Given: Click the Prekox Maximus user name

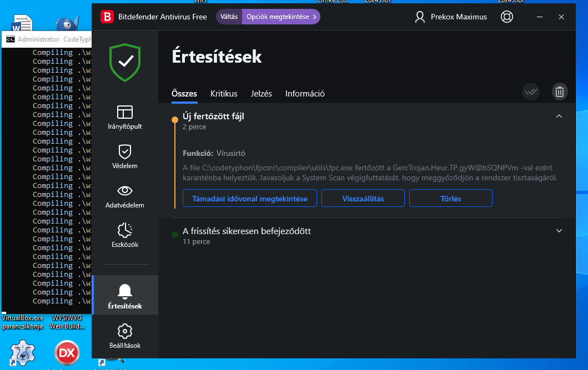Looking at the screenshot, I should pos(459,17).
